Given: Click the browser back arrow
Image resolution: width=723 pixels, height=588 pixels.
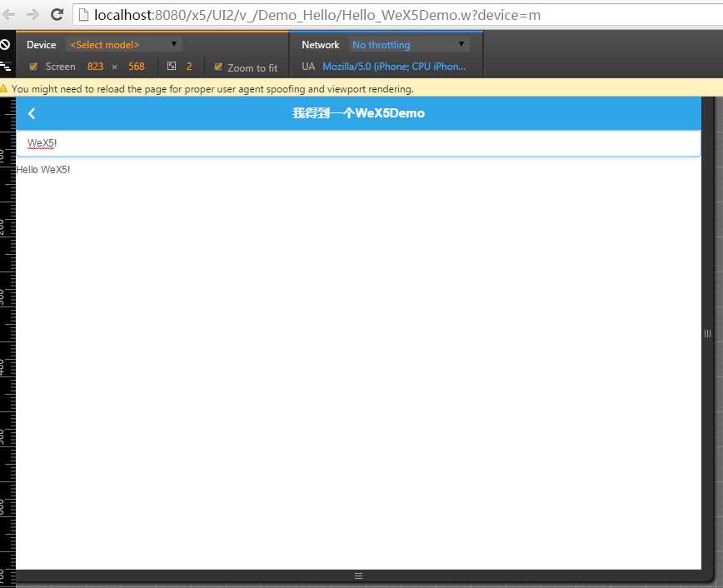Looking at the screenshot, I should (9, 15).
